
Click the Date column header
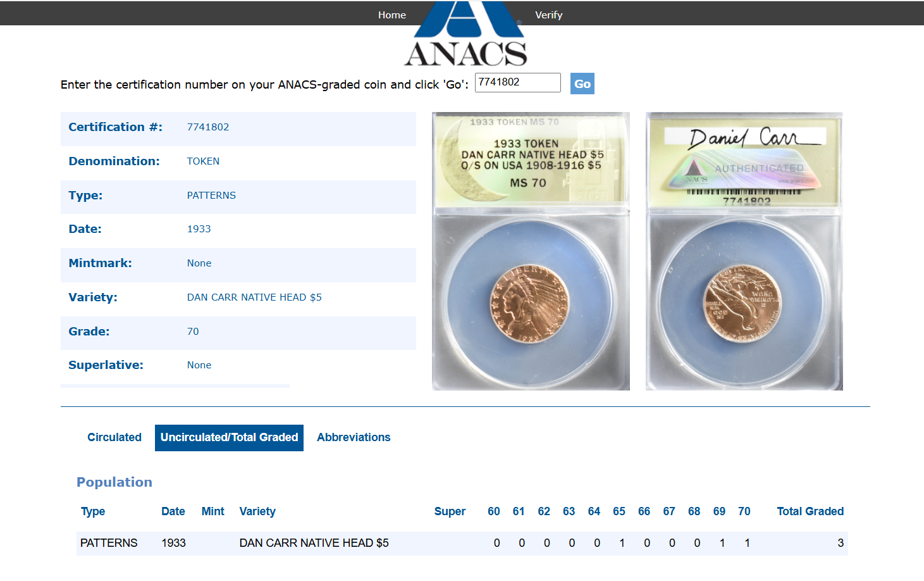coord(173,511)
